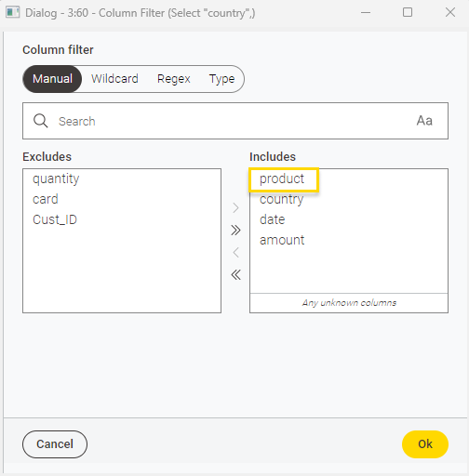Click the Cancel button
The image size is (469, 476).
click(x=55, y=444)
